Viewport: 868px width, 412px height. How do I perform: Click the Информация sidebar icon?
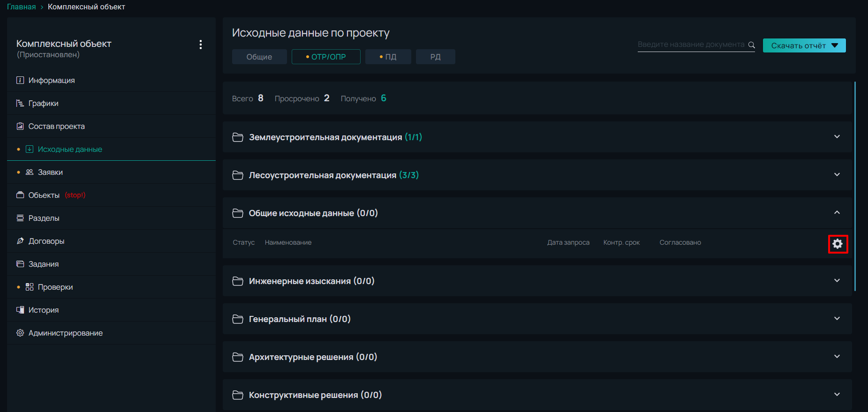(x=20, y=80)
